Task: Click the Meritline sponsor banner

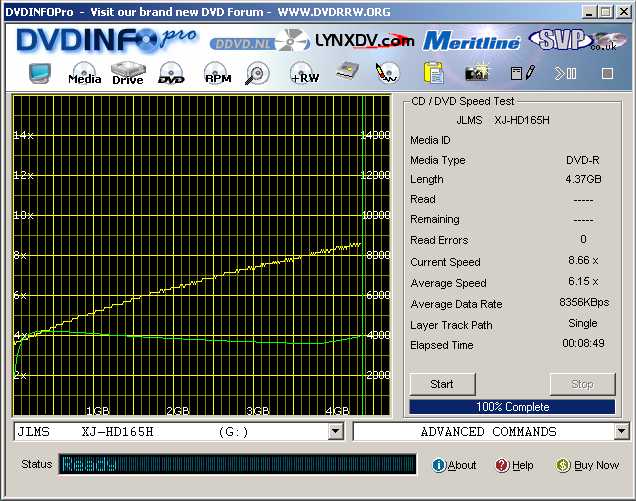Action: 470,40
